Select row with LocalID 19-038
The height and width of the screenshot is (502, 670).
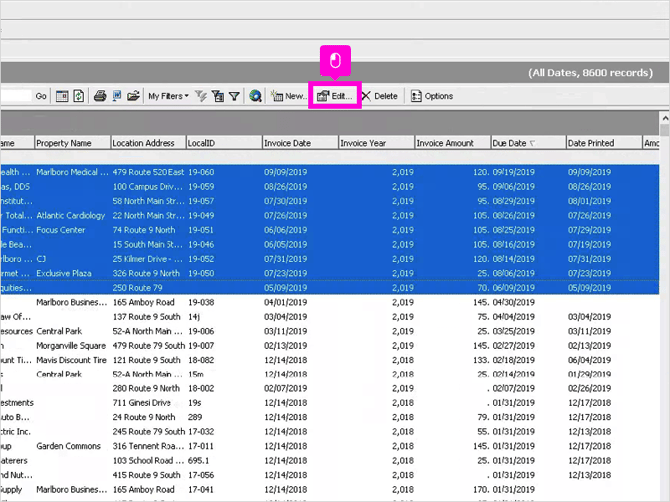(x=329, y=302)
